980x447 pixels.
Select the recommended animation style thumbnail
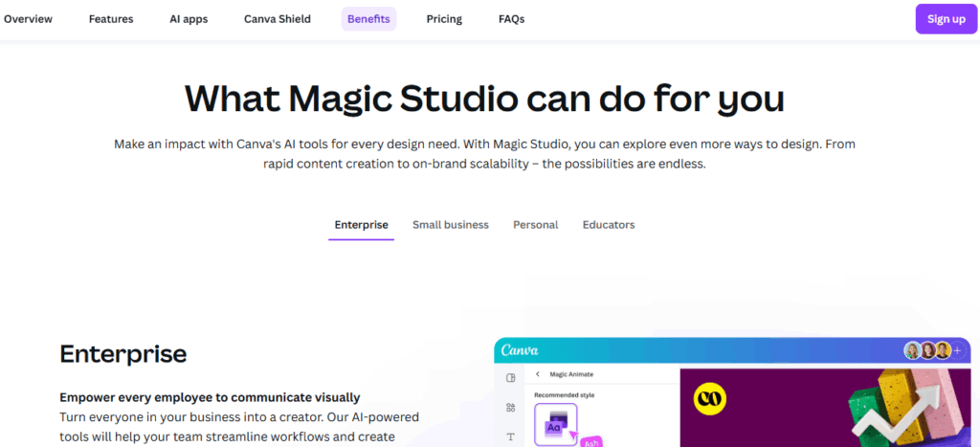pos(556,424)
